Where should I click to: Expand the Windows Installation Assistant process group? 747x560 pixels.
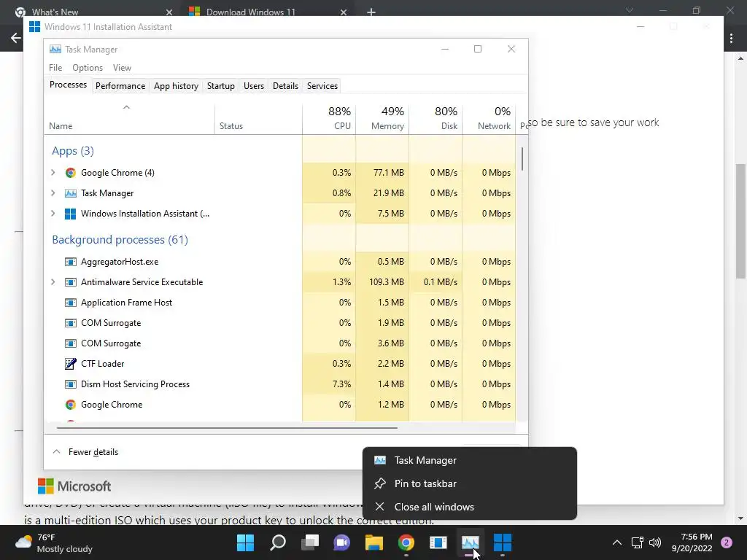tap(53, 214)
